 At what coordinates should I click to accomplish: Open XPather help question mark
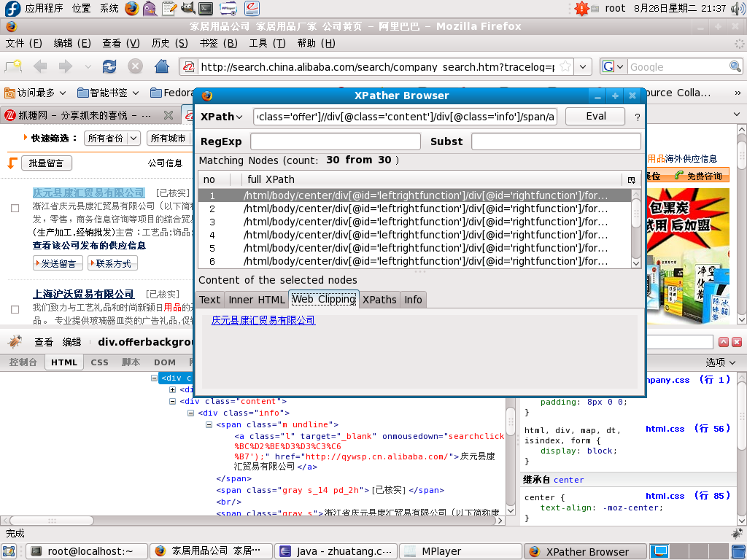tap(637, 117)
